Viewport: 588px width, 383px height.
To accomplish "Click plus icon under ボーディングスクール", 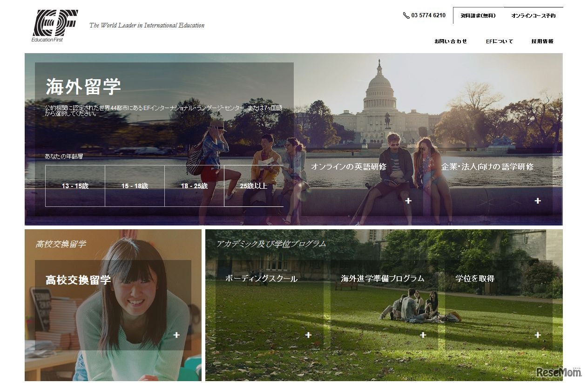I will [x=308, y=335].
